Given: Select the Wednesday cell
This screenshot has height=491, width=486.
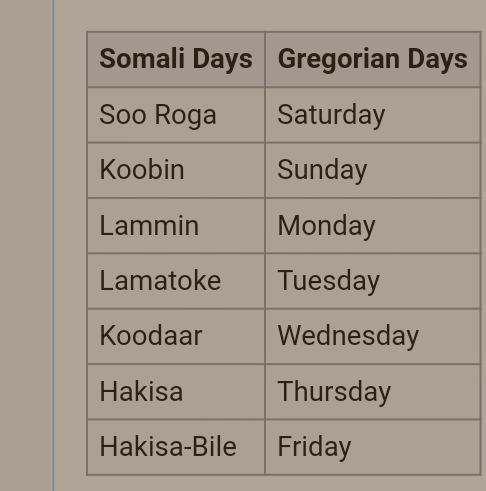Looking at the screenshot, I should point(373,336).
